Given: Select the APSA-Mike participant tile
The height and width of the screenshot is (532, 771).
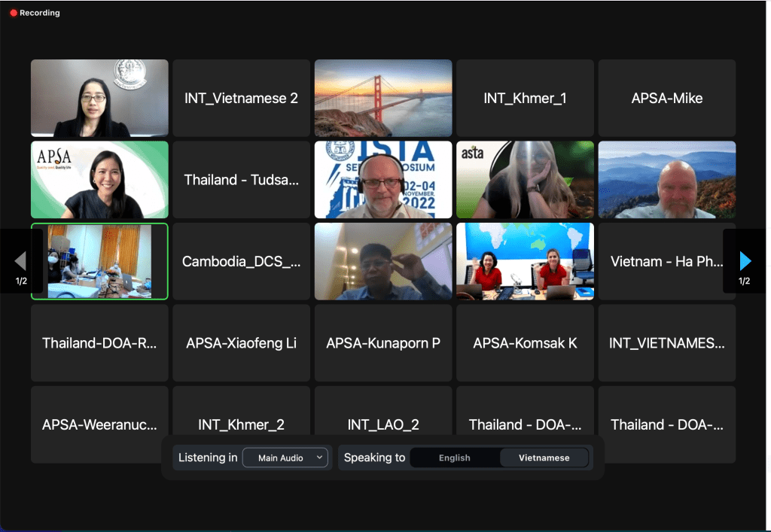Looking at the screenshot, I should coord(666,98).
